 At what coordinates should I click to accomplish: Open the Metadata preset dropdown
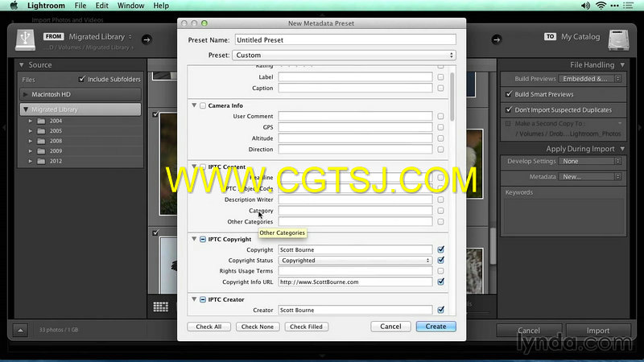(x=591, y=177)
